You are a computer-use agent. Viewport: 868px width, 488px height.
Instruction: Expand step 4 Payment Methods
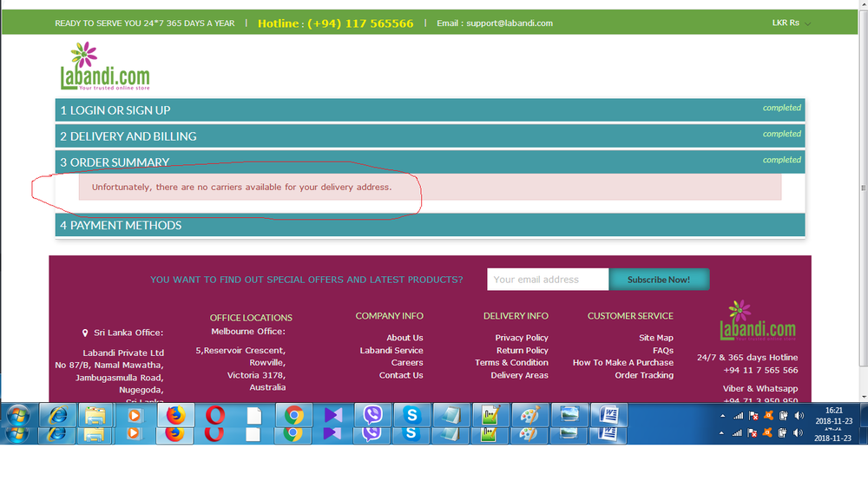(x=430, y=225)
